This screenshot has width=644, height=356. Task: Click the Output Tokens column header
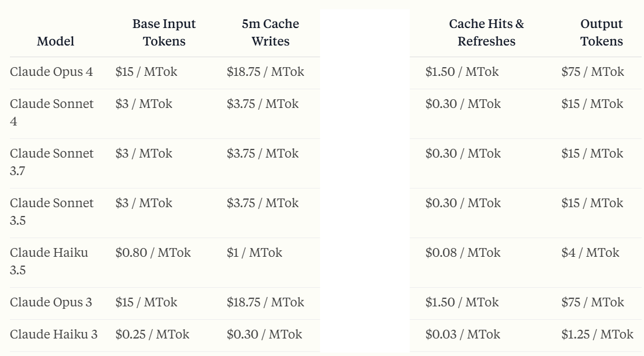601,33
